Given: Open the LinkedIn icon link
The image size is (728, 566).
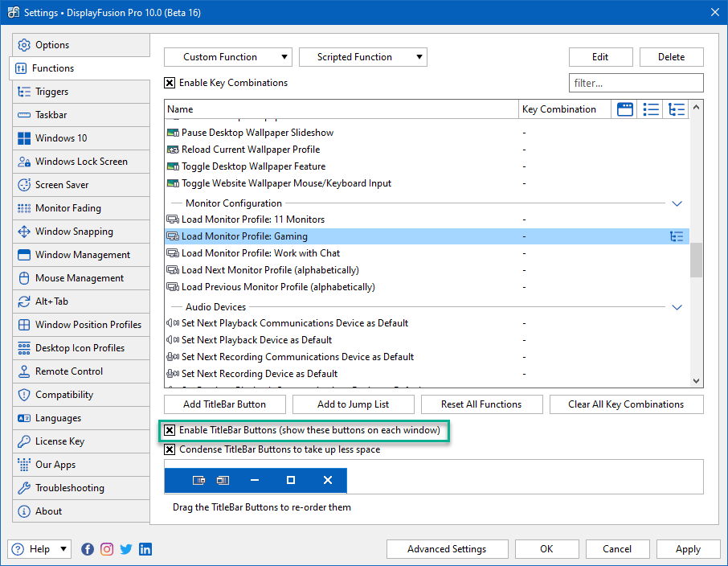Looking at the screenshot, I should (x=145, y=549).
